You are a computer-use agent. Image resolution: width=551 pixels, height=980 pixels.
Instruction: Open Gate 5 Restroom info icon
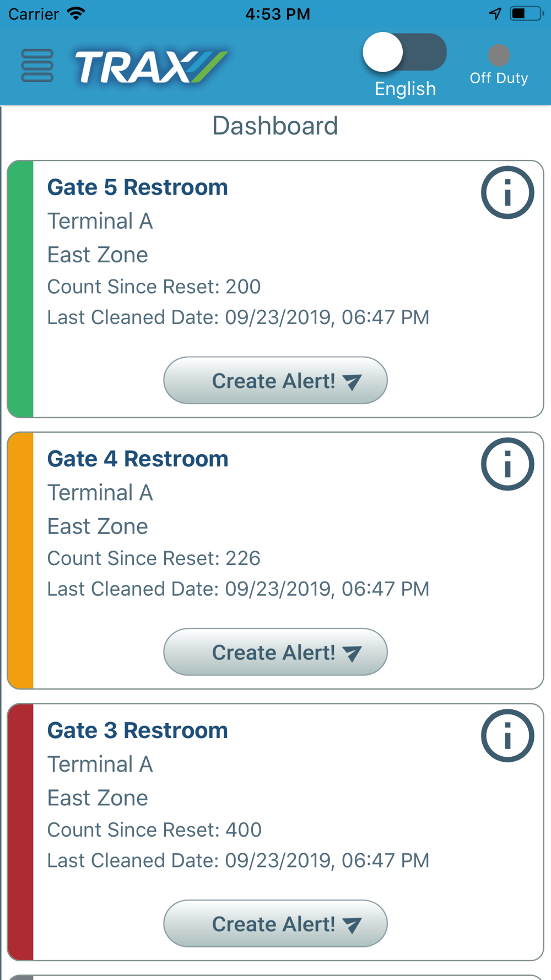click(507, 192)
